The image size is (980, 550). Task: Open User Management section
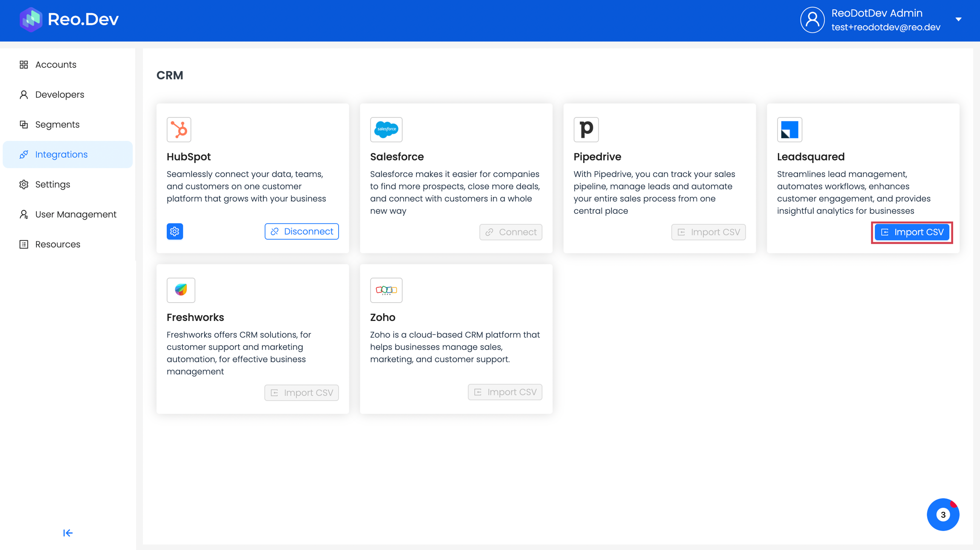click(76, 215)
